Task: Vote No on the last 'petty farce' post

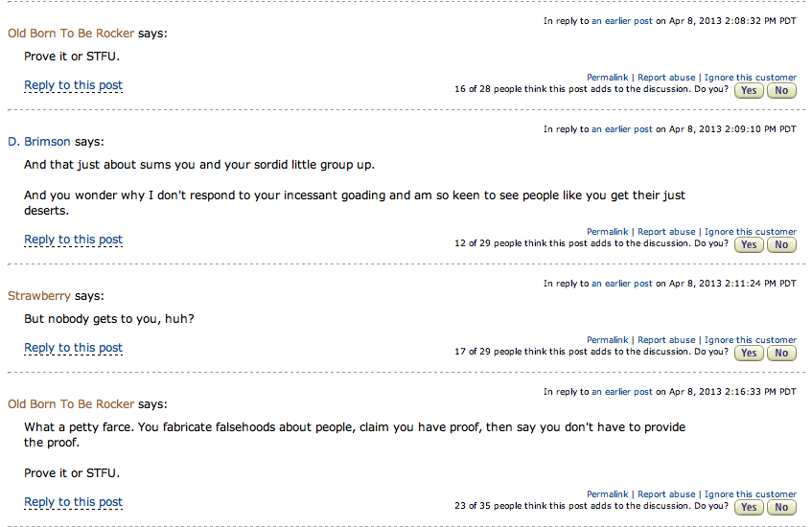Action: pyautogui.click(x=781, y=508)
